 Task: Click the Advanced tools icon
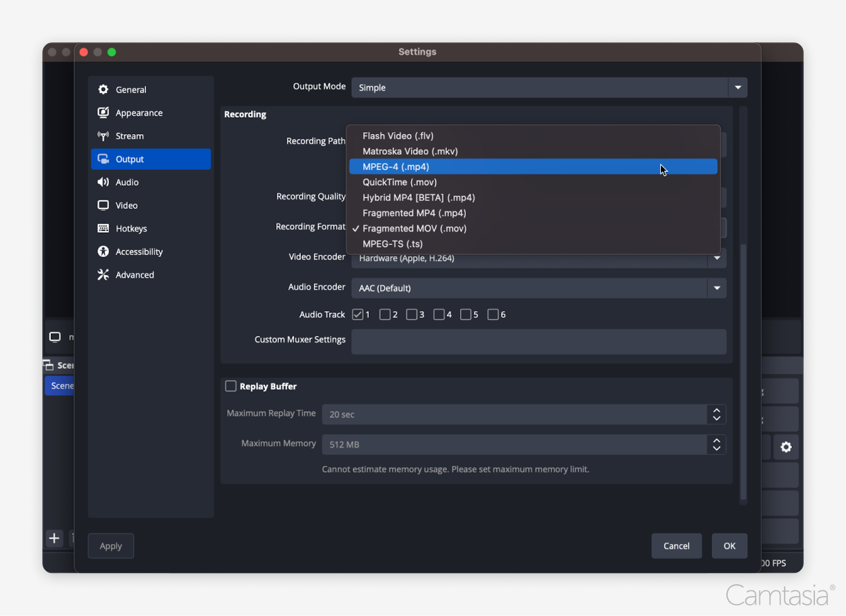coord(104,274)
